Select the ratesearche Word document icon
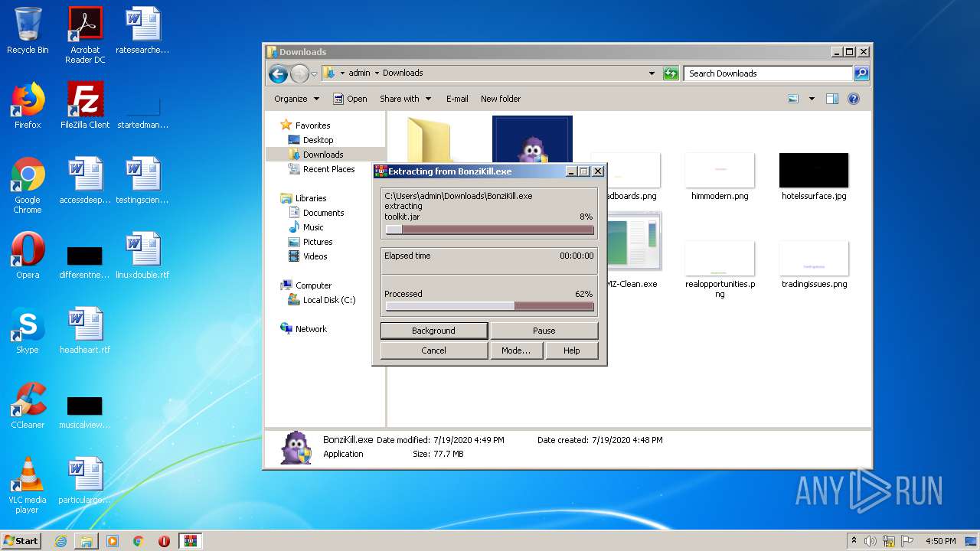 coord(142,31)
